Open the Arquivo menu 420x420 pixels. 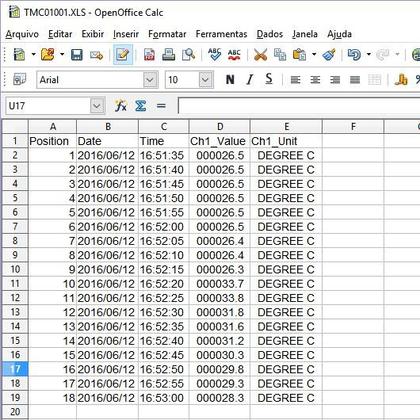tap(22, 34)
